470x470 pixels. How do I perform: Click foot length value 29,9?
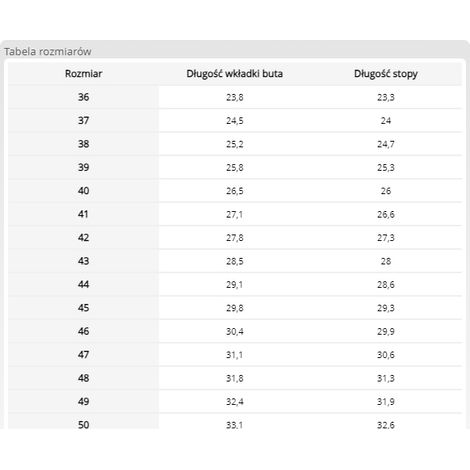386,331
